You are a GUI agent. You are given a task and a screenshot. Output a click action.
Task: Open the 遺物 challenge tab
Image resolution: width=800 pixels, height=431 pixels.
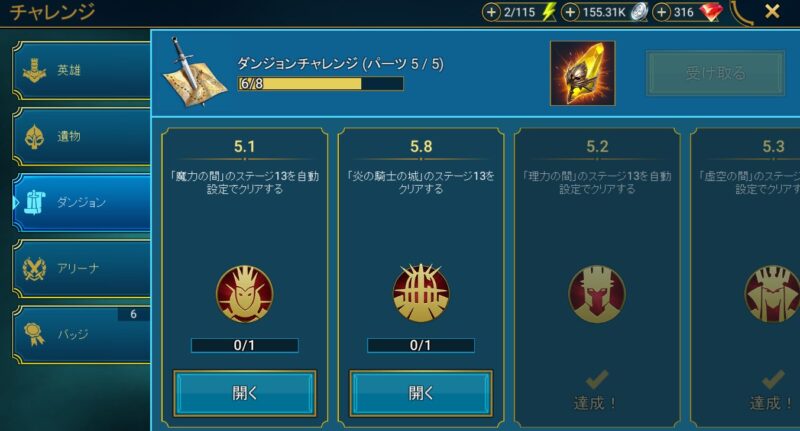(82, 137)
